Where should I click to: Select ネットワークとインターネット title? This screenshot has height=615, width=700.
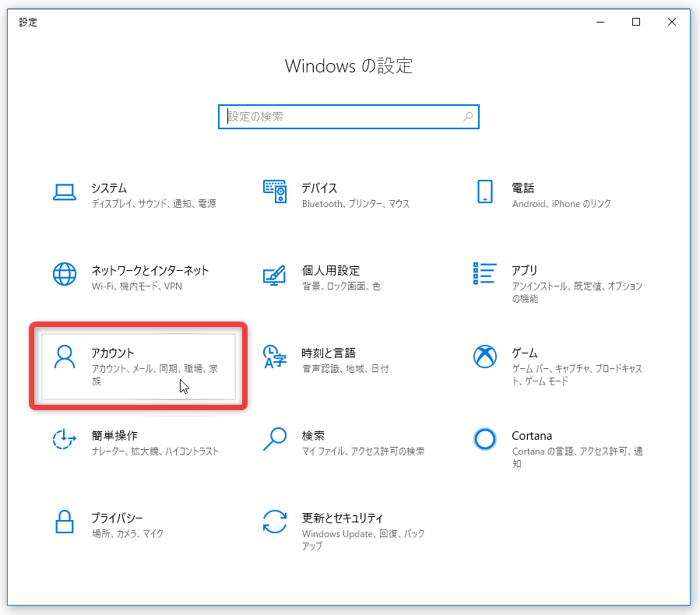tap(150, 270)
